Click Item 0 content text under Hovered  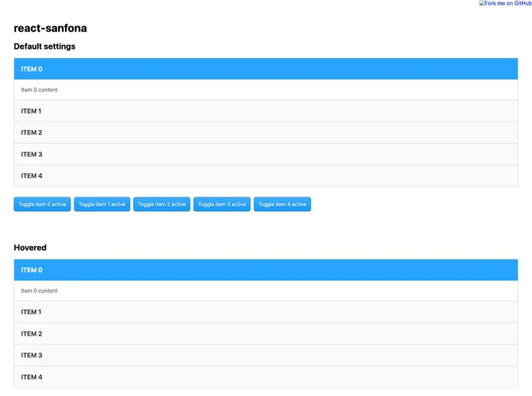tap(39, 291)
